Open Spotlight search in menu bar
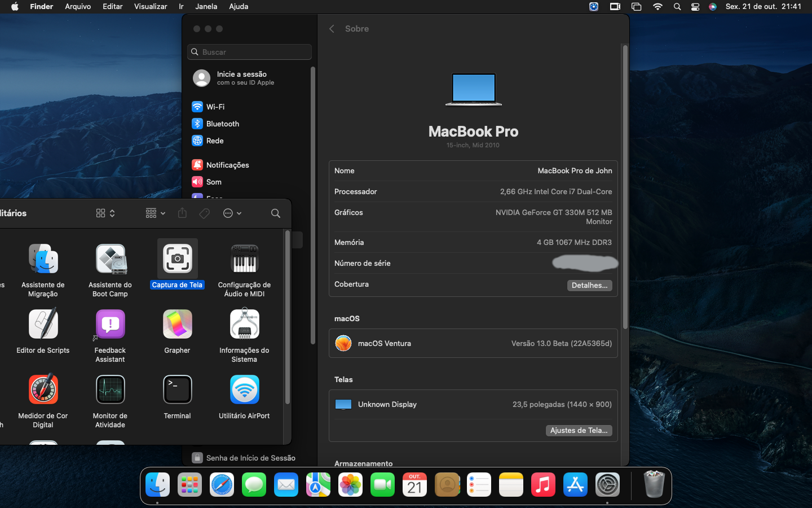The image size is (812, 508). 677,7
